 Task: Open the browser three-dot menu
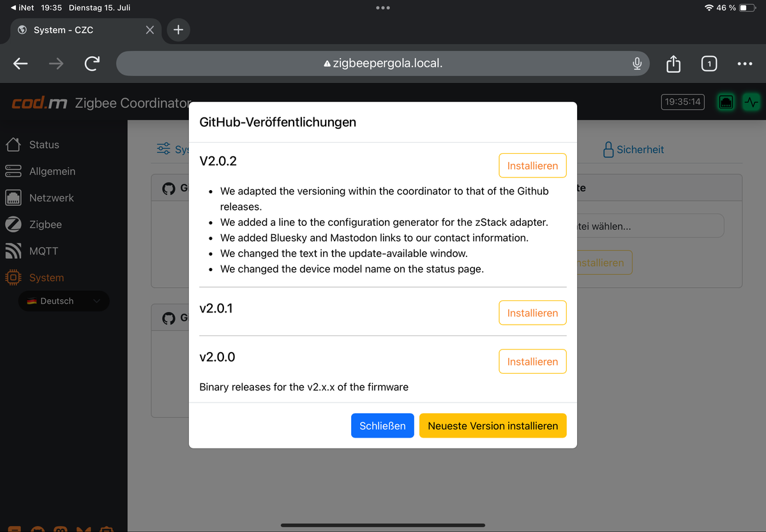[x=744, y=63]
